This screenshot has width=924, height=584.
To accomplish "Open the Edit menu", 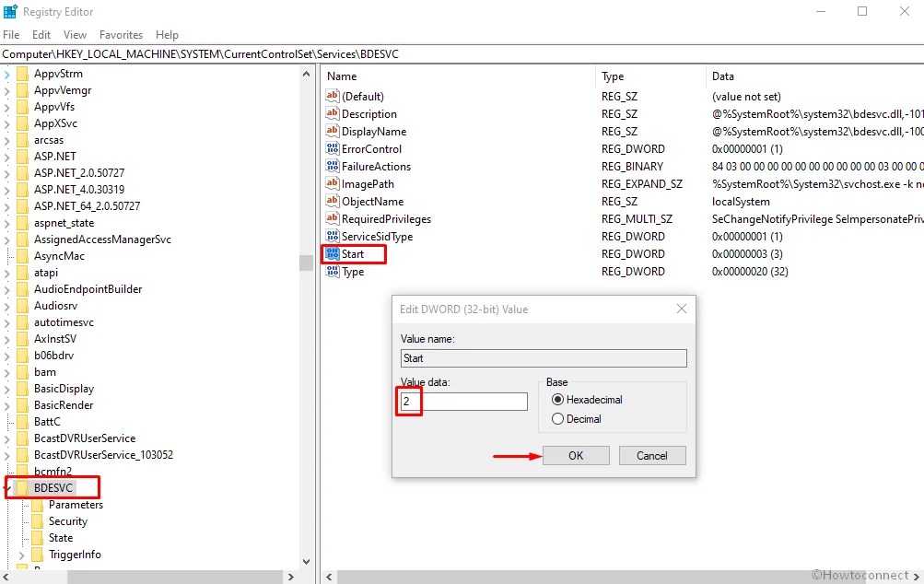I will click(x=41, y=34).
